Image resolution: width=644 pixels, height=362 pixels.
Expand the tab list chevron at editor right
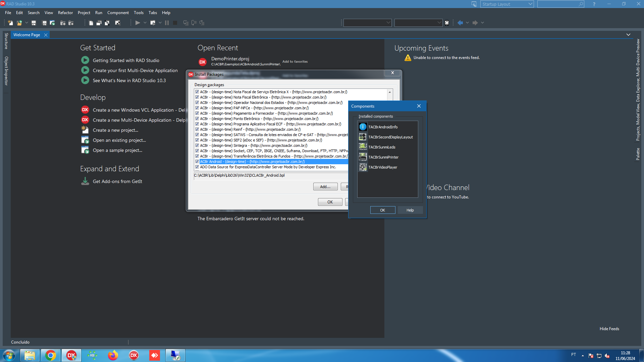[628, 35]
